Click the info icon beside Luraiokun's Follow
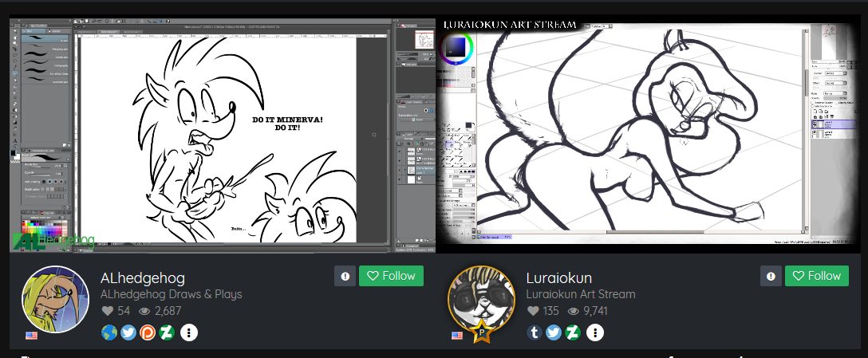 (x=771, y=276)
